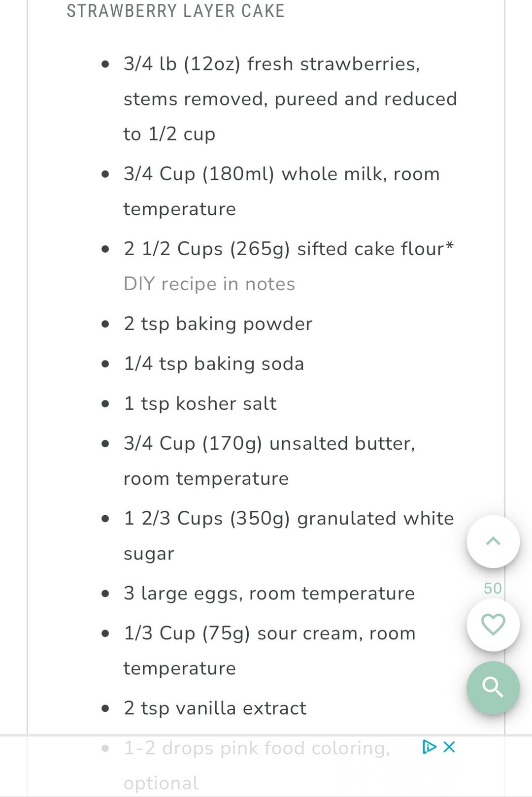Click the whole milk ingredient text
Screen dimensions: 532x797
(x=281, y=174)
